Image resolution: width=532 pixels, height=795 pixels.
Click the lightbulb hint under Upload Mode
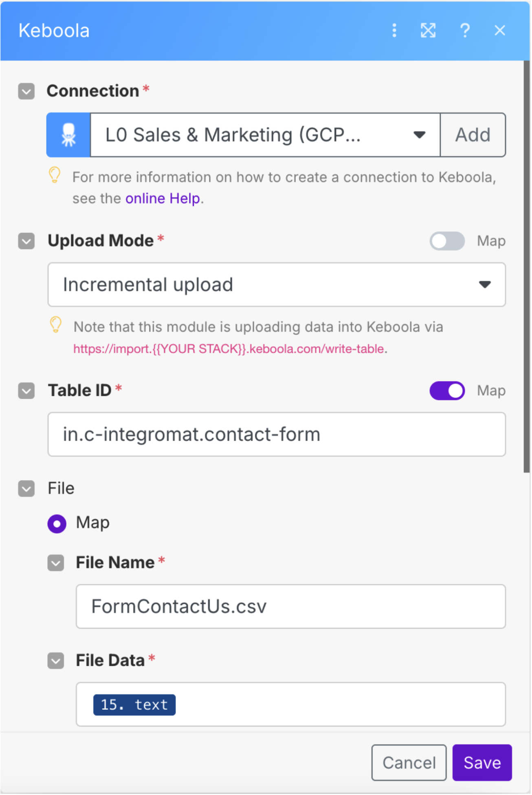56,325
